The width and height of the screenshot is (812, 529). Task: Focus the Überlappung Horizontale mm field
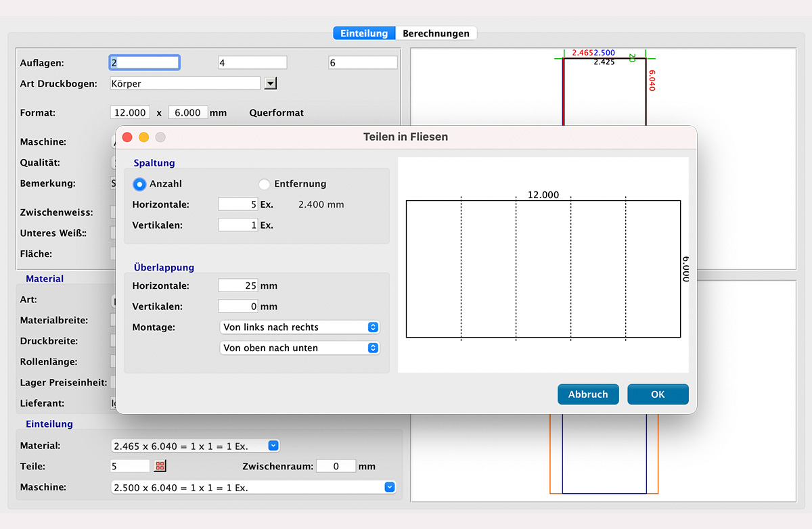coord(238,286)
